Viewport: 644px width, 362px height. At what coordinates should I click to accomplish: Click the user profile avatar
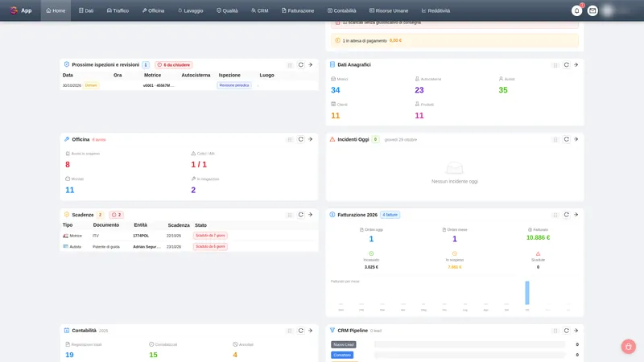coord(608,10)
